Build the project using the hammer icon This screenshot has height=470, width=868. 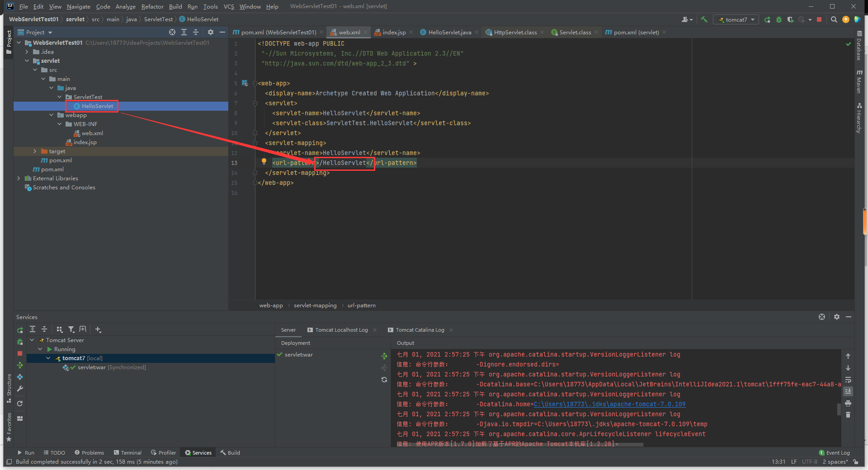704,19
